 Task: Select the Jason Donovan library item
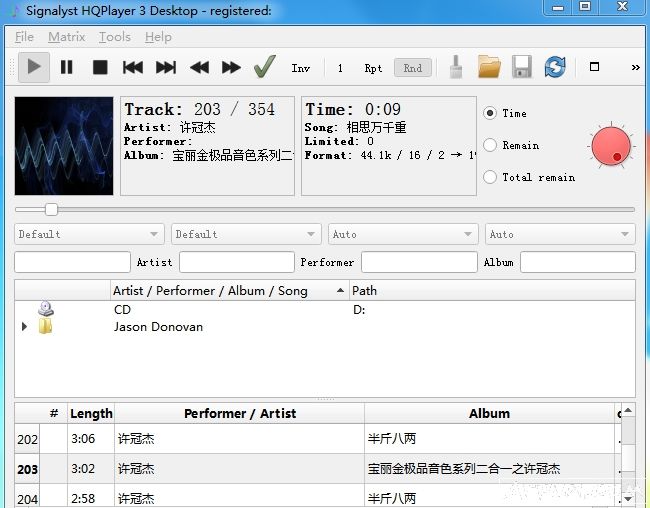pos(158,327)
